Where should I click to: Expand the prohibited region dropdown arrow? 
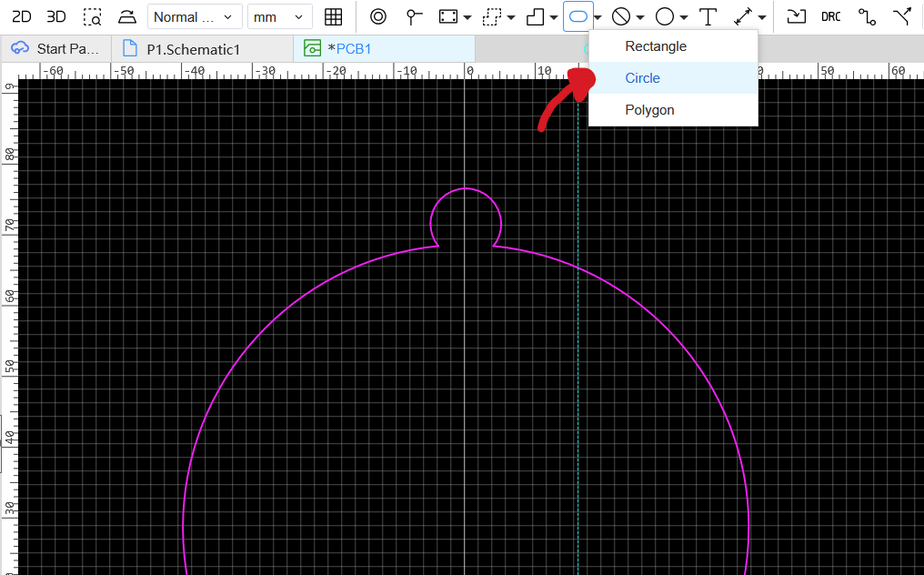tap(640, 17)
